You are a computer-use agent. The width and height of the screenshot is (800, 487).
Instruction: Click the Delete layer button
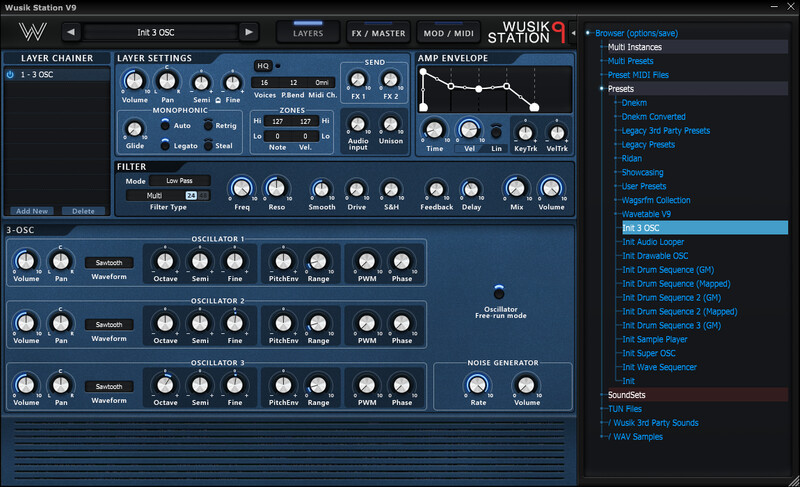coord(83,211)
